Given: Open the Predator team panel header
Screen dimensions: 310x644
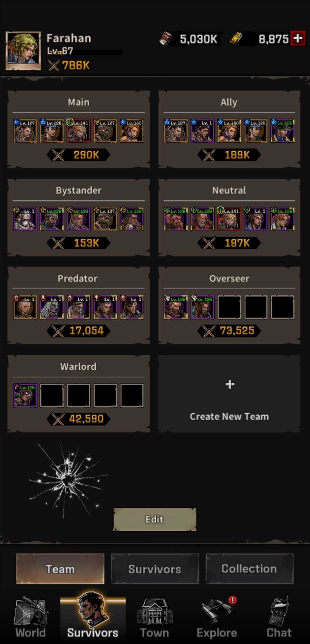Looking at the screenshot, I should 77,278.
